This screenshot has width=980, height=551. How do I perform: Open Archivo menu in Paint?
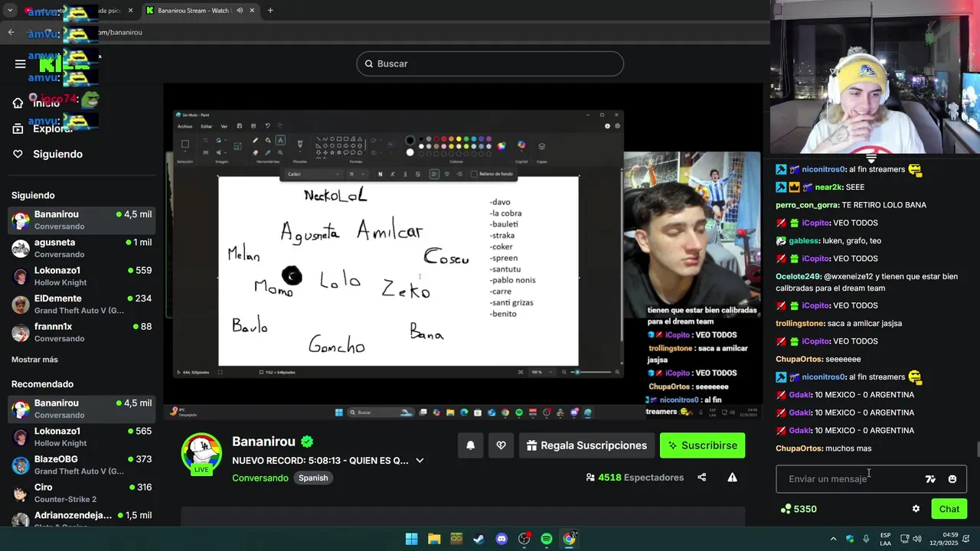[x=185, y=126]
